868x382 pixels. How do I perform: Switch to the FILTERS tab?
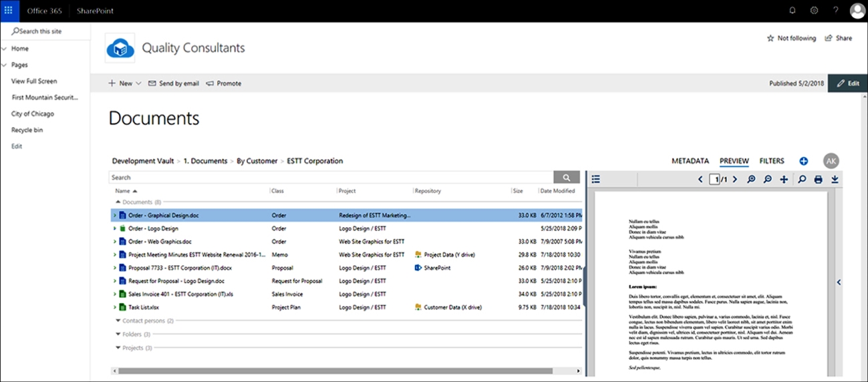click(772, 161)
